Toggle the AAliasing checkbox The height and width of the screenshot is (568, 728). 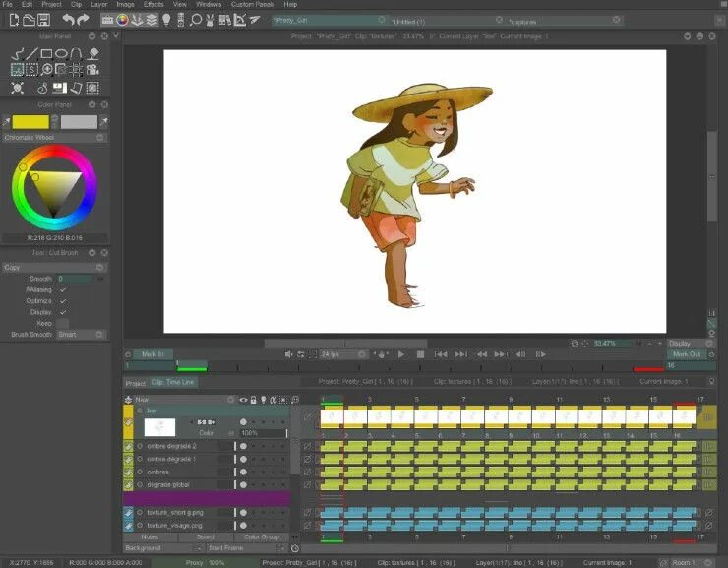click(63, 289)
